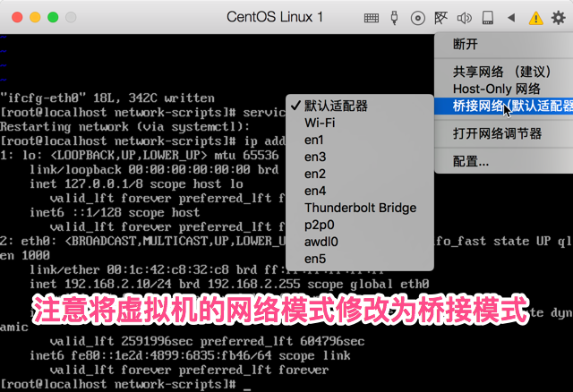Open the CD/DVD disc icon
Screen dimensions: 573x392
point(418,18)
